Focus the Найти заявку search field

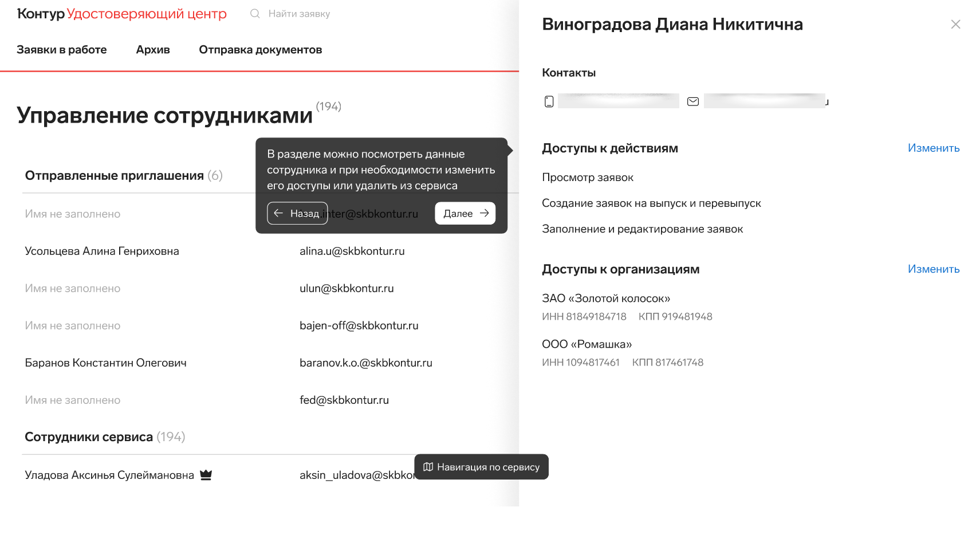click(299, 14)
